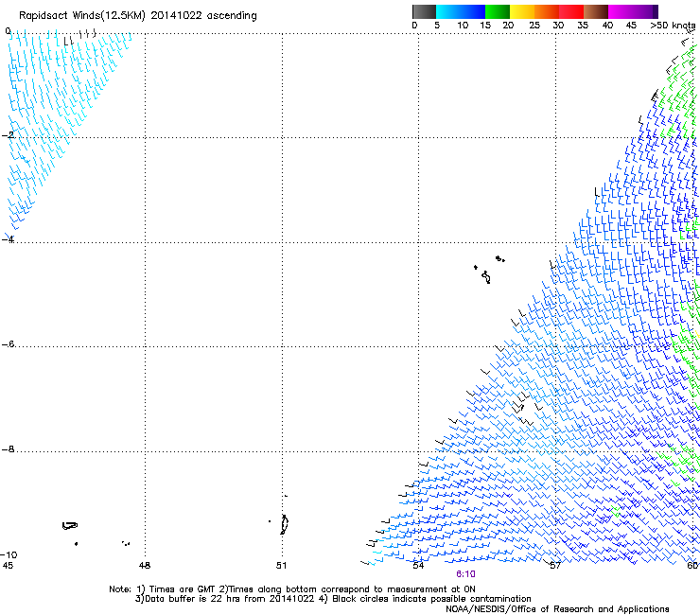Click the latitude label -10
This screenshot has width=700, height=615.
9,554
